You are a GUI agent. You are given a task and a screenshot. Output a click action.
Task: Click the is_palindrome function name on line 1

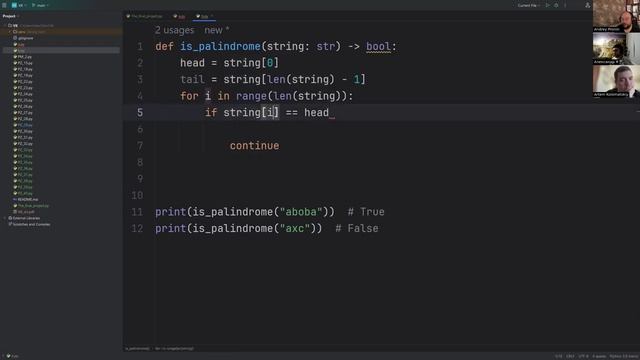pos(220,47)
